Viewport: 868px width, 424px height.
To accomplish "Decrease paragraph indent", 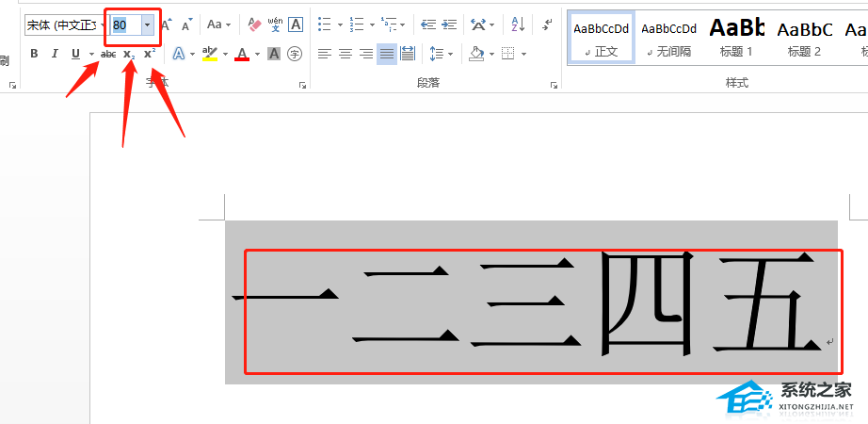I will (428, 24).
